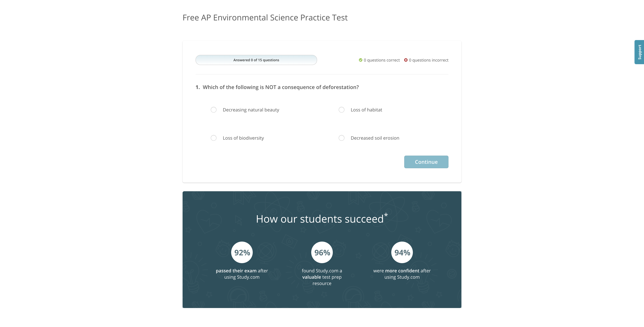The image size is (644, 327).
Task: Click the '0 questions correct' label
Action: coord(382,60)
